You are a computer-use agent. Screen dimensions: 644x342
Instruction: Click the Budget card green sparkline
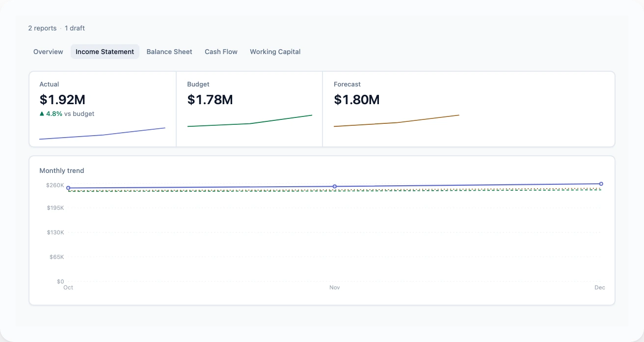249,121
